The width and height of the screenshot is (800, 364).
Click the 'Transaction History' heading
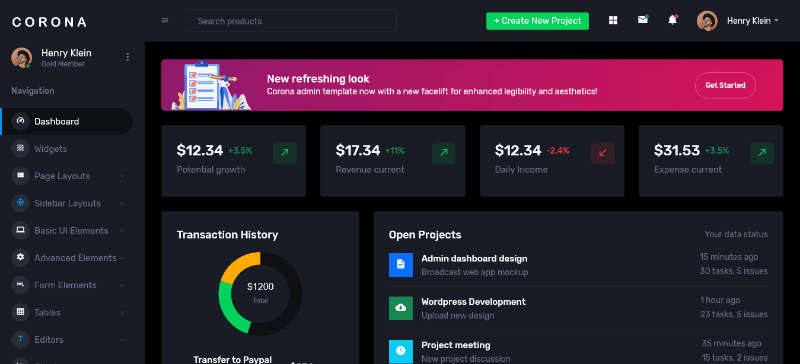(227, 235)
